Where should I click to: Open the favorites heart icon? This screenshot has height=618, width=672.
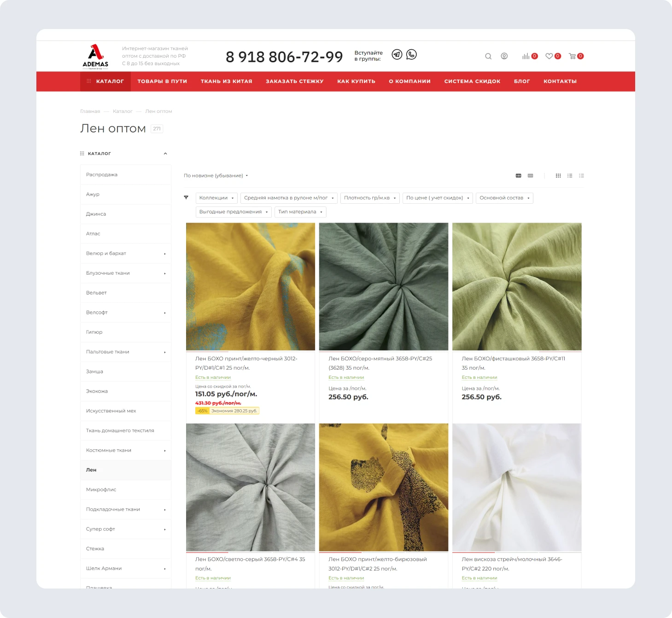pos(549,56)
